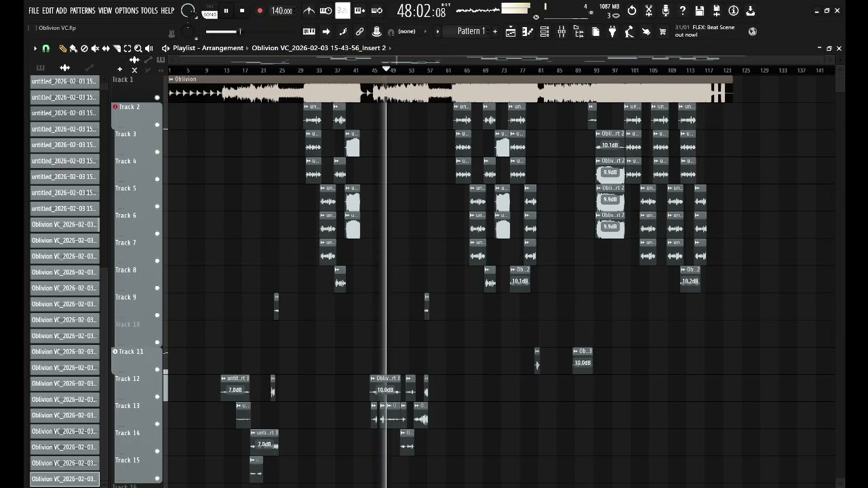Click the time display 48:02:08
The height and width of the screenshot is (488, 868).
(x=422, y=11)
